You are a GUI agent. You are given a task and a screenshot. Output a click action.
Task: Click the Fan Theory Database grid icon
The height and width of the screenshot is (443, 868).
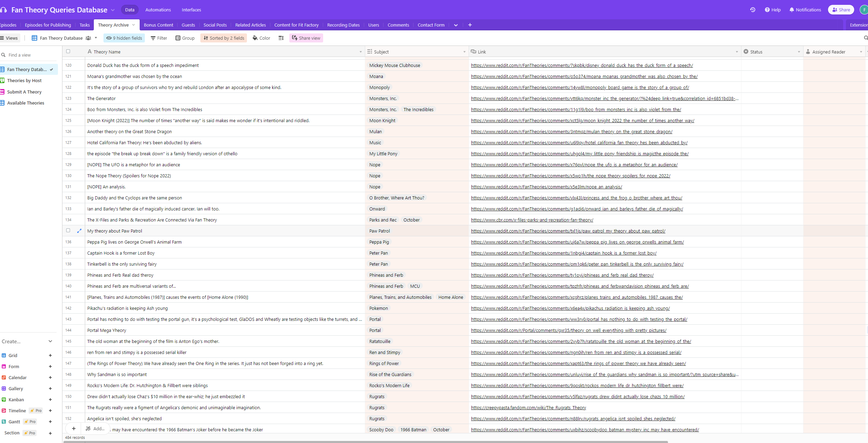click(x=34, y=38)
